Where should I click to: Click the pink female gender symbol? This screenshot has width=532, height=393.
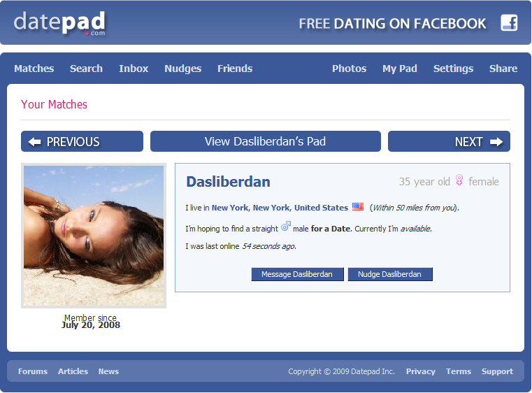pos(459,180)
